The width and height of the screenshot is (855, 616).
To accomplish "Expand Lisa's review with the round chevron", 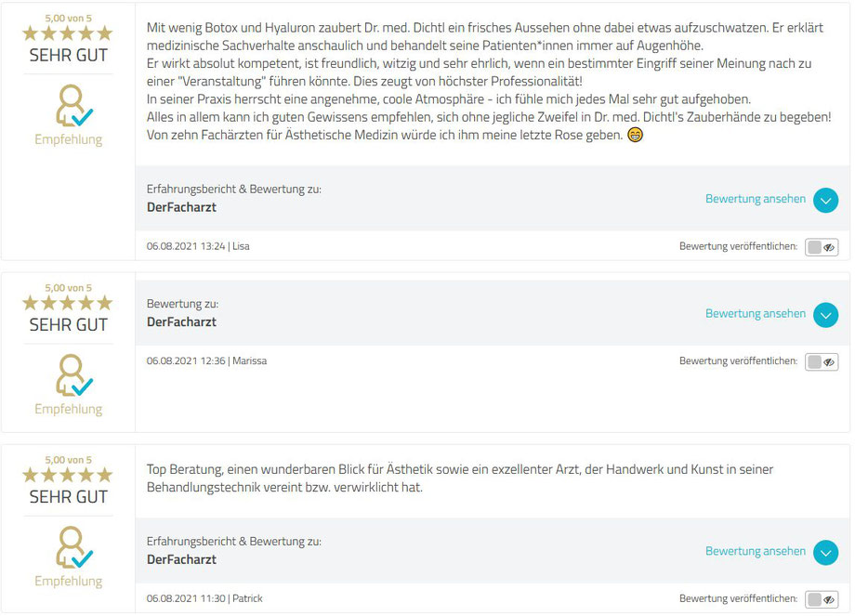I will pyautogui.click(x=825, y=200).
